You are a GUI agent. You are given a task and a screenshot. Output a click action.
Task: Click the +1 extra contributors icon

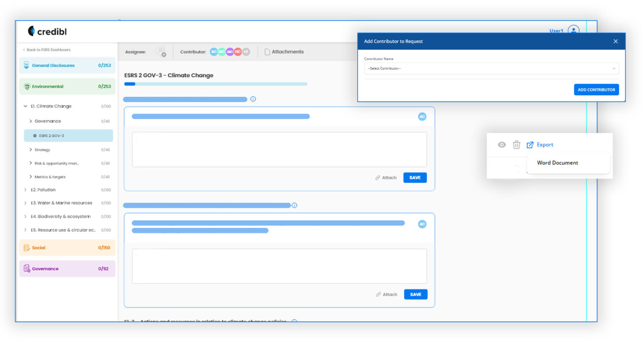(x=246, y=52)
